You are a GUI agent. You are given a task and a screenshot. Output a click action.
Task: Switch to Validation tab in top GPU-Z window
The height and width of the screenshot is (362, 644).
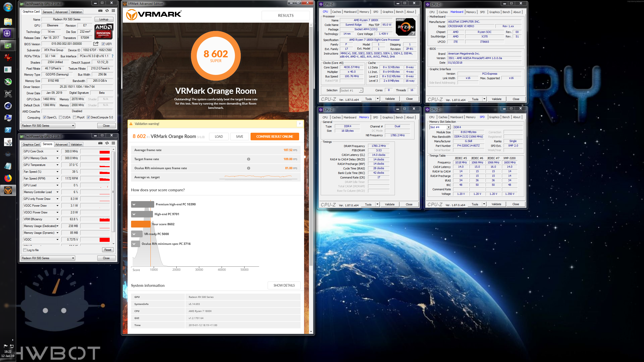(76, 12)
